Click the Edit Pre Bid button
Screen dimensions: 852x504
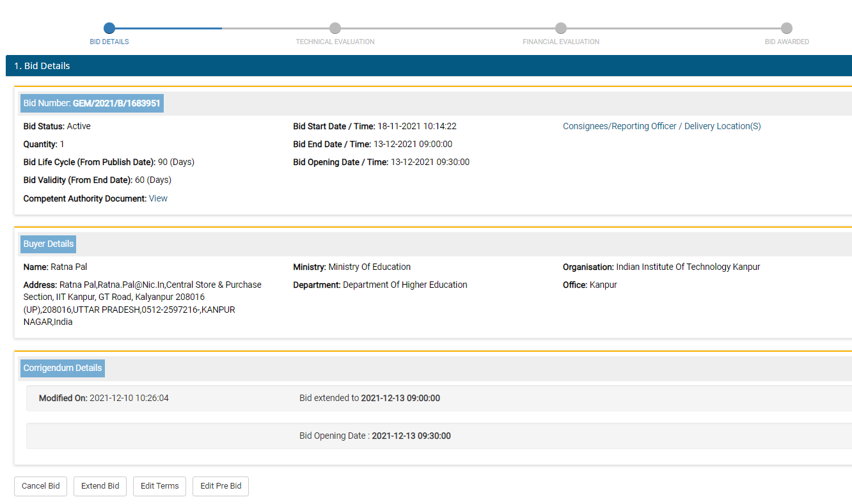tap(221, 486)
